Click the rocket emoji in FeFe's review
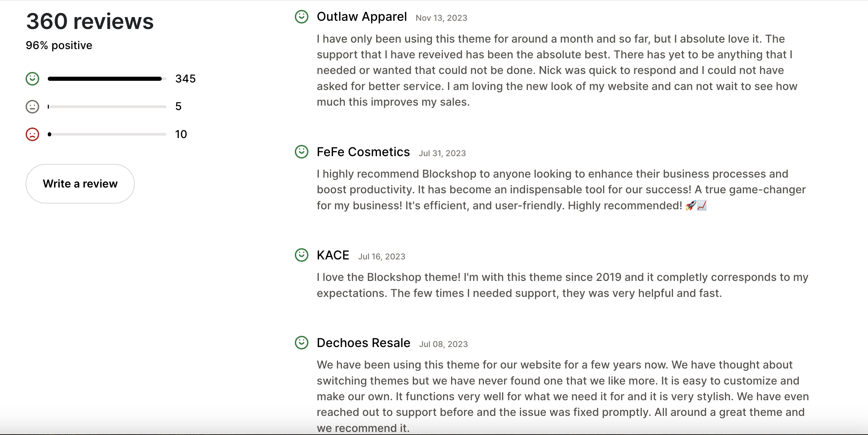This screenshot has width=868, height=435. click(x=690, y=206)
